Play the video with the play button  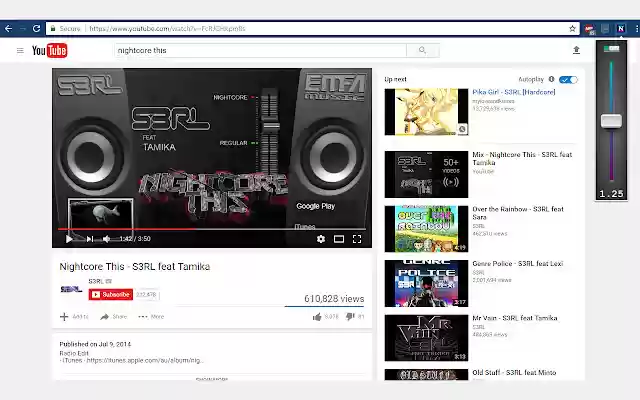[x=69, y=239]
